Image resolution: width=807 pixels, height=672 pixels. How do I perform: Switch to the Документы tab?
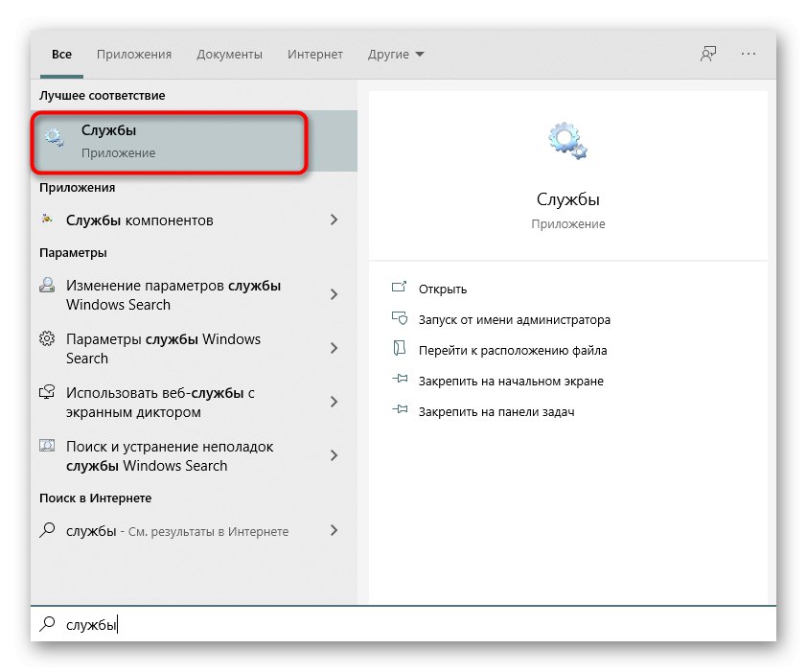coord(229,55)
